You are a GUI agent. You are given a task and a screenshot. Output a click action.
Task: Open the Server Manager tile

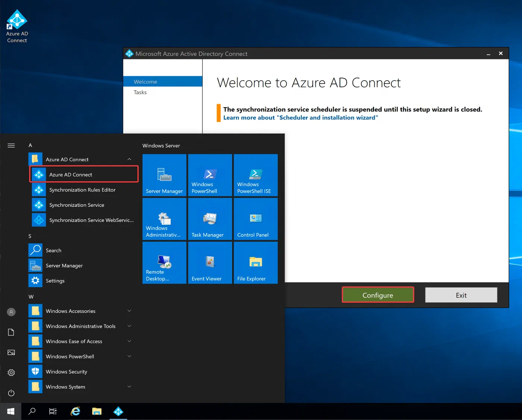coord(164,175)
